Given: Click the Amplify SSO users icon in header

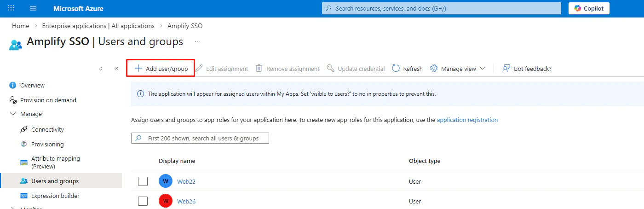Looking at the screenshot, I should click(15, 44).
